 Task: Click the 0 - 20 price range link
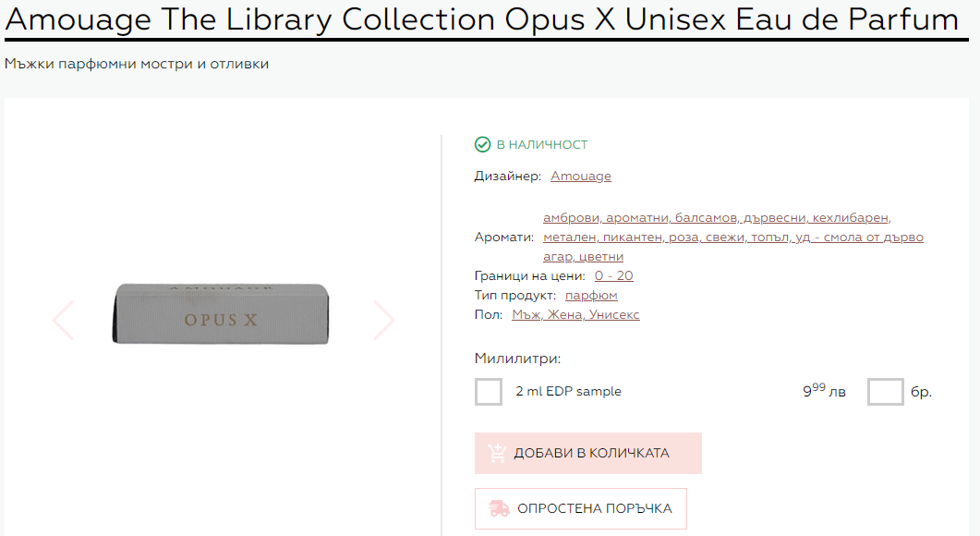(x=613, y=276)
